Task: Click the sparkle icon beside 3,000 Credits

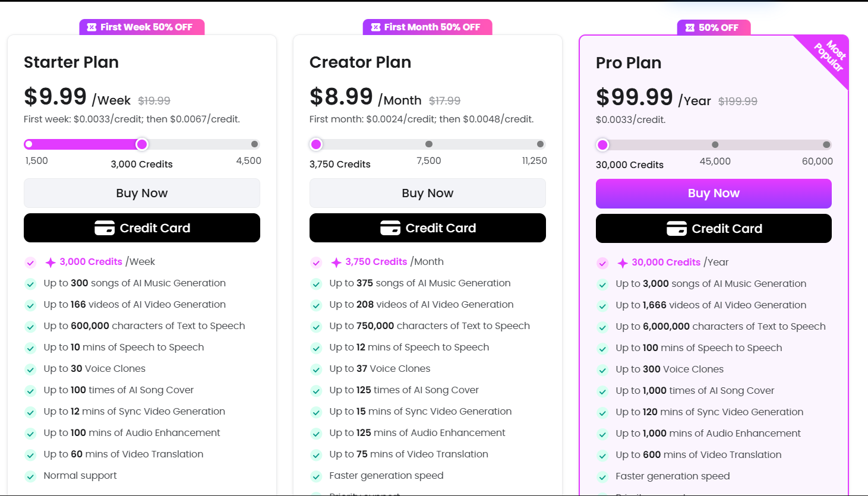Action: [51, 263]
